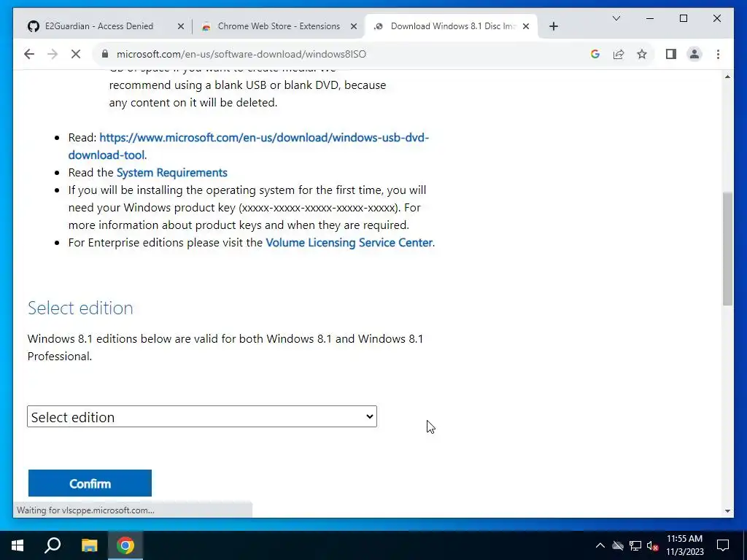Click the scrollbar down arrow
This screenshot has width=747, height=560.
point(727,511)
